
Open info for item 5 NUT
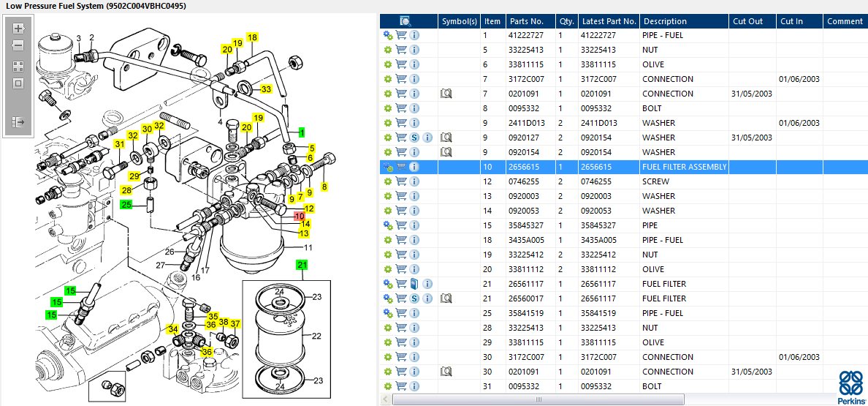tap(414, 50)
